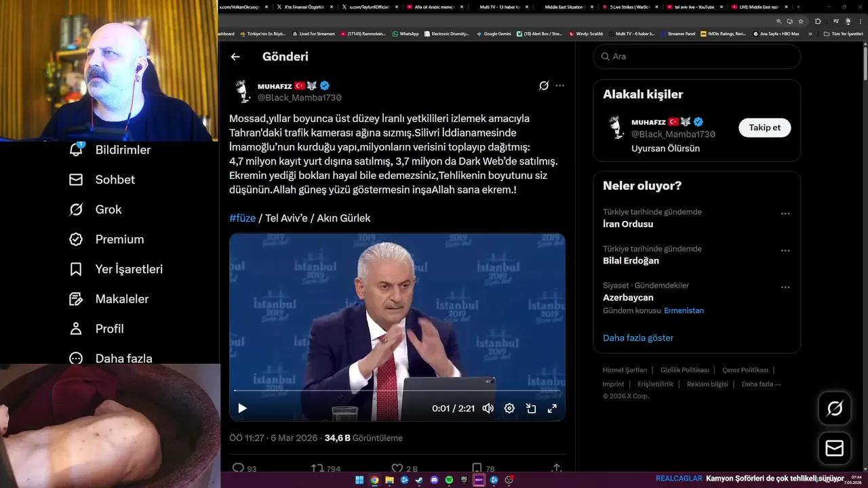Viewport: 868px width, 488px height.
Task: Open Premium in the sidebar
Action: [x=106, y=239]
